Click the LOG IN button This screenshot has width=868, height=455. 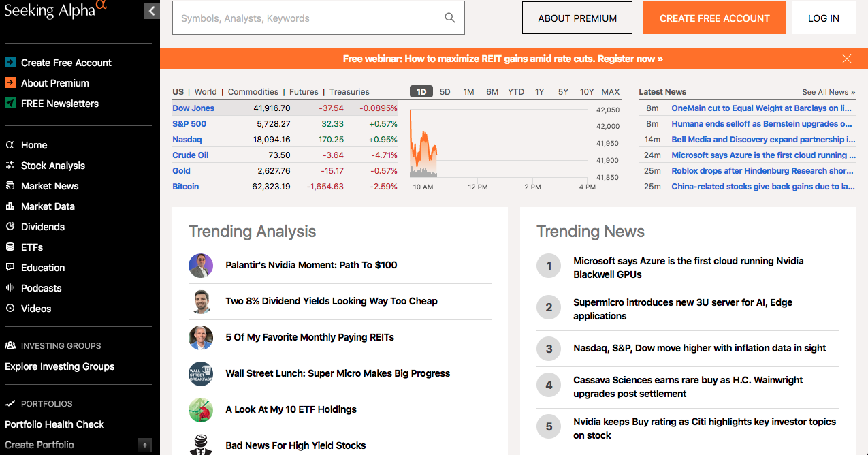tap(824, 18)
